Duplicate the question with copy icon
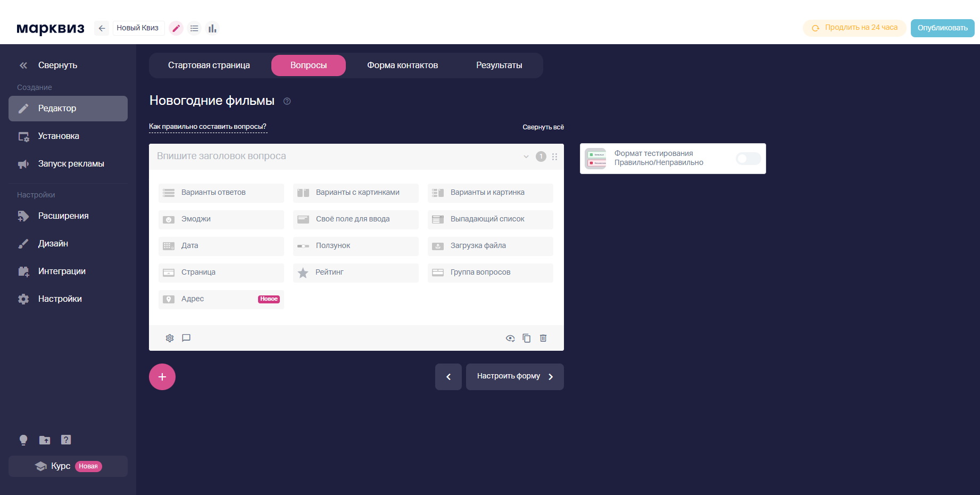980x495 pixels. (x=526, y=338)
